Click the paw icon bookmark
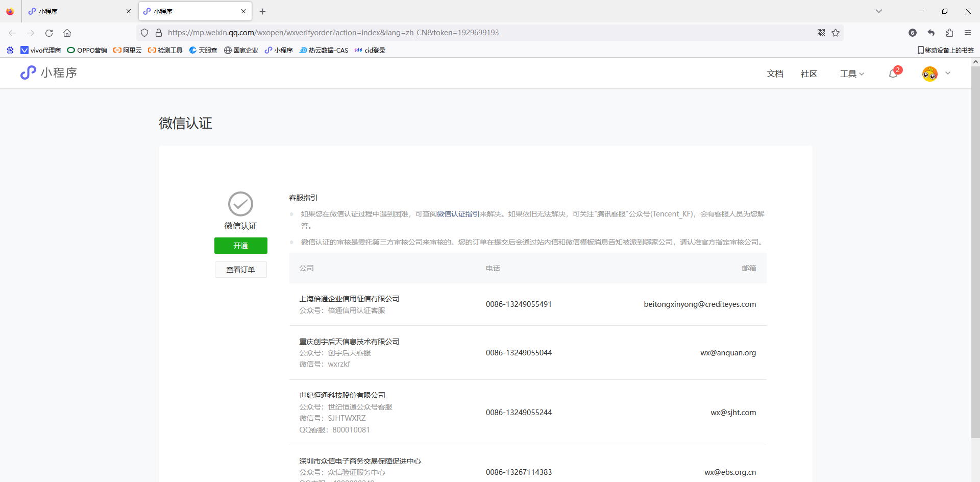The width and height of the screenshot is (980, 482). [x=10, y=50]
